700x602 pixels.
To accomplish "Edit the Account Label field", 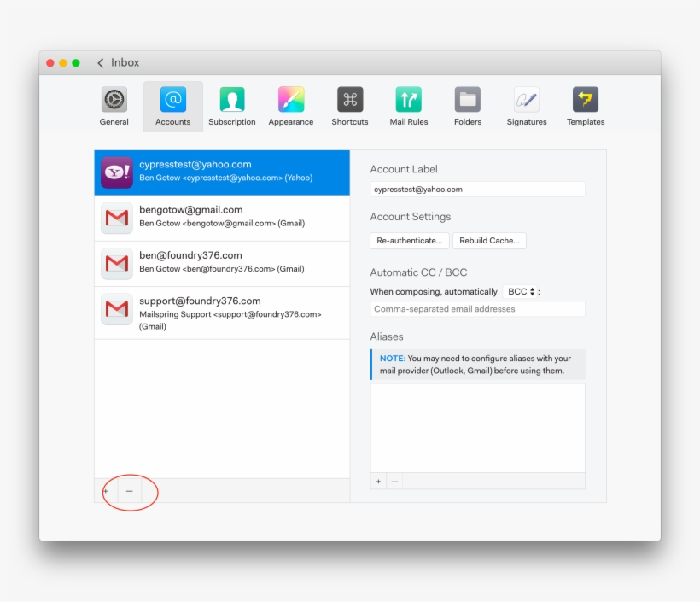I will (x=477, y=190).
